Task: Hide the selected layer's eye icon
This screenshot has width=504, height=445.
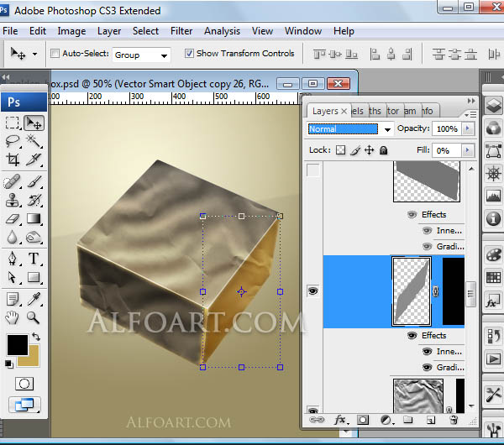Action: [313, 291]
